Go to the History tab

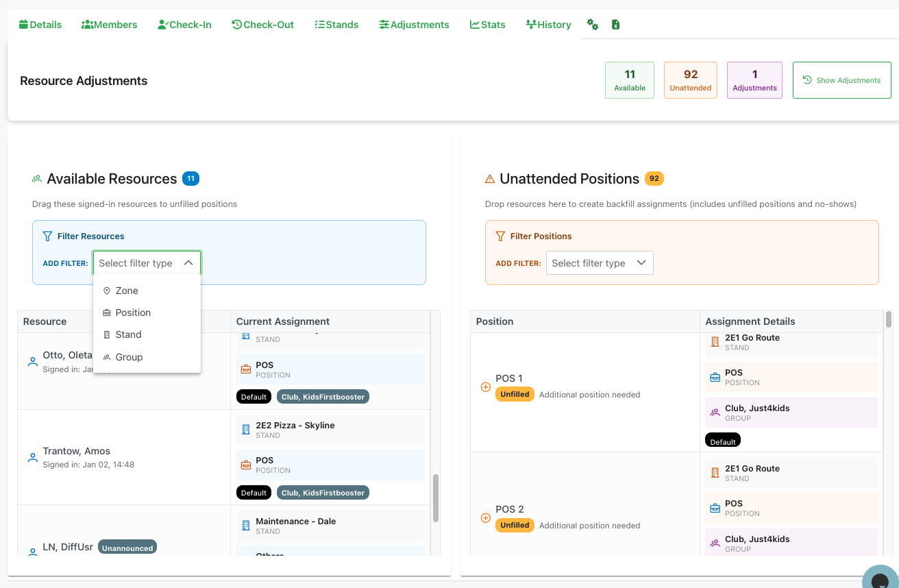click(x=548, y=25)
